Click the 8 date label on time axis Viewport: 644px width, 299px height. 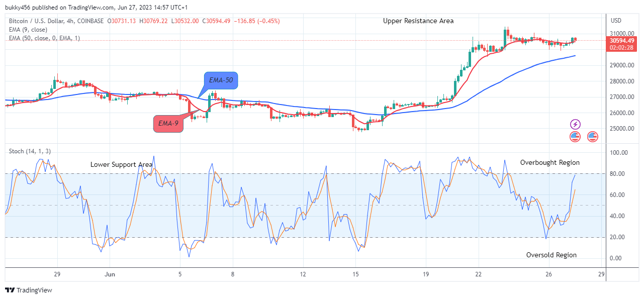[x=233, y=274]
